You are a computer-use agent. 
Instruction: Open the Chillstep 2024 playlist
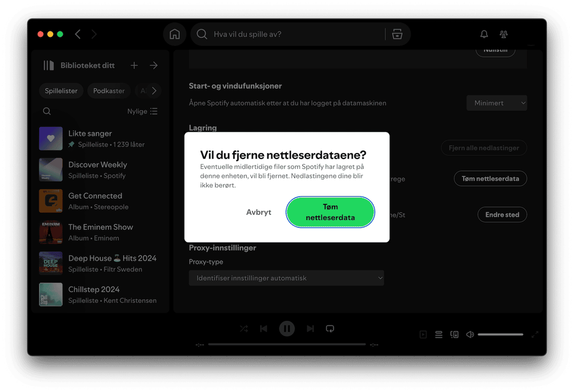(x=99, y=294)
